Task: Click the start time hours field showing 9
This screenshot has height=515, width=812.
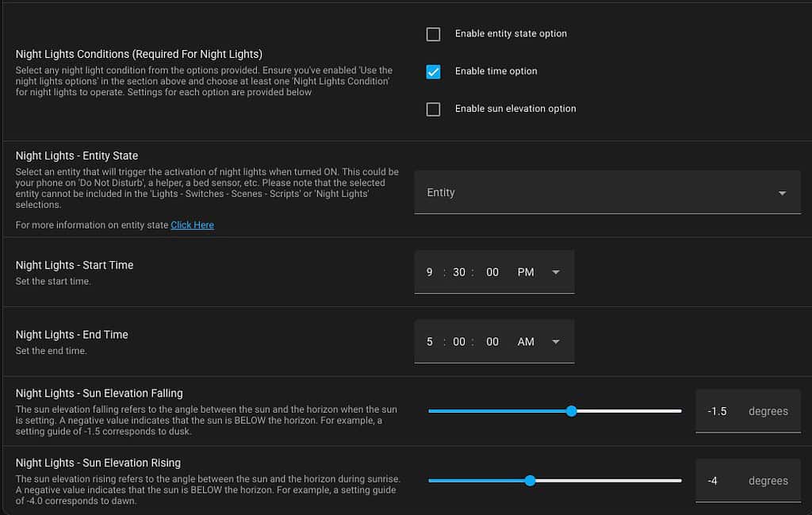Action: [x=429, y=272]
